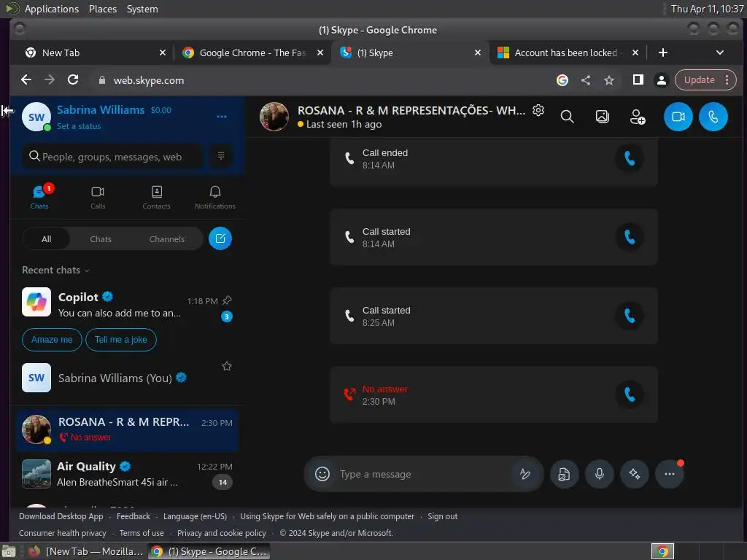The width and height of the screenshot is (747, 560).
Task: Click the Chrome Update button
Action: tap(699, 80)
